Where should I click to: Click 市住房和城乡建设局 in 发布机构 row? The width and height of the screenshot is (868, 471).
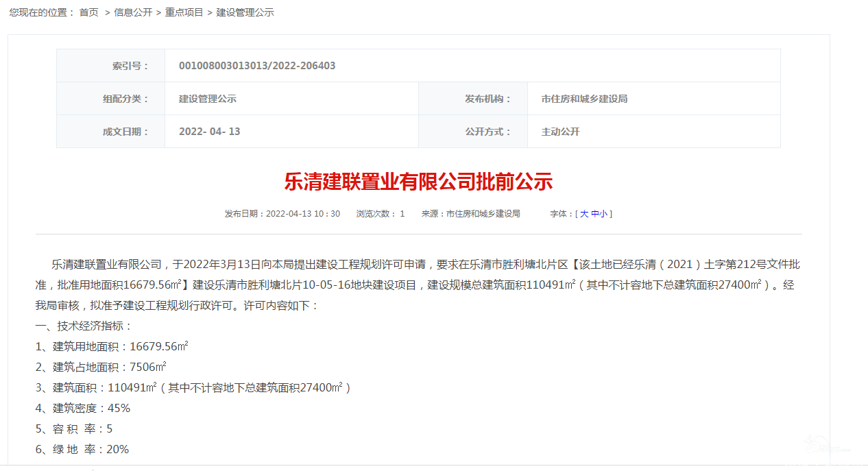point(584,99)
